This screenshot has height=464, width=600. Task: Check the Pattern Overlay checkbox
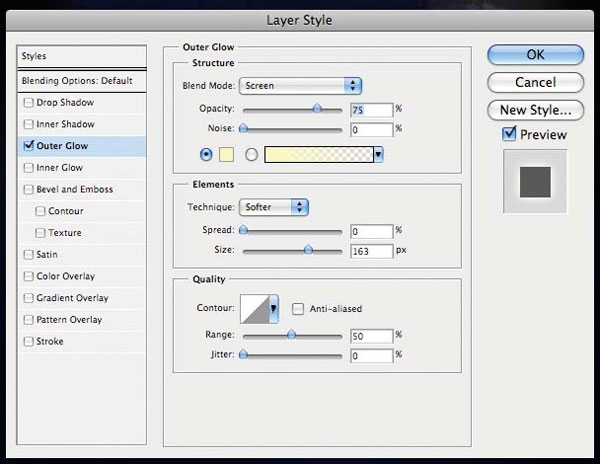pos(28,320)
